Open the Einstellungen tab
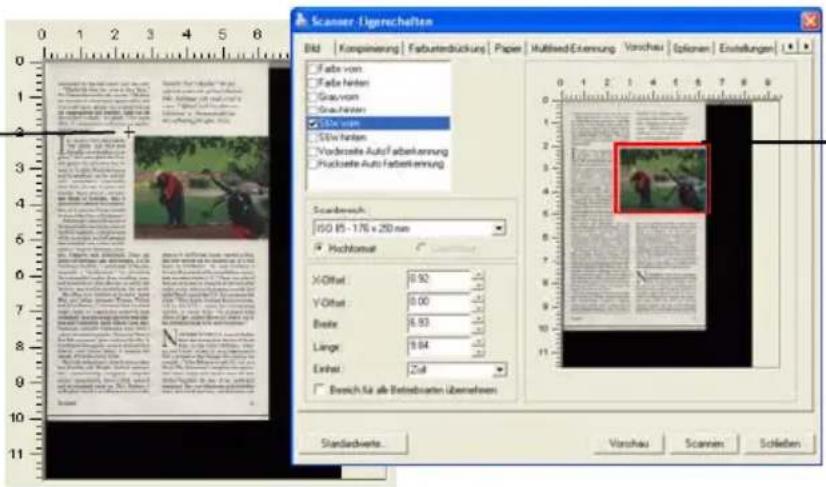Viewport: 826px width, 487px height. [x=746, y=48]
